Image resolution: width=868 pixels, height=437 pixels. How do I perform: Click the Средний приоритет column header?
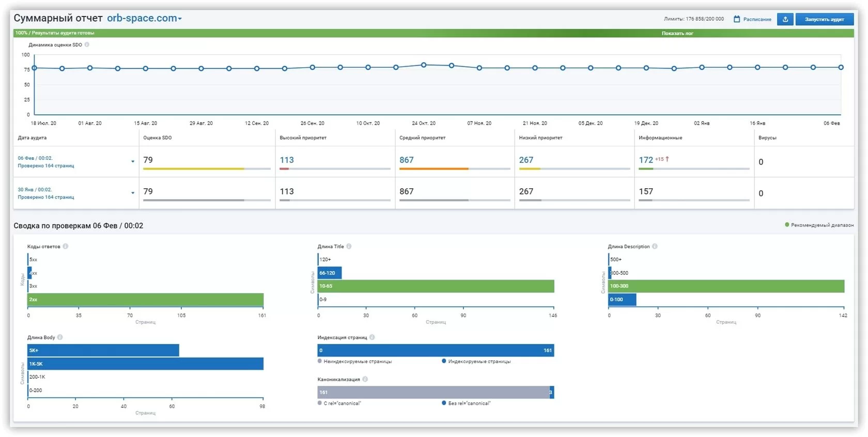pyautogui.click(x=422, y=138)
